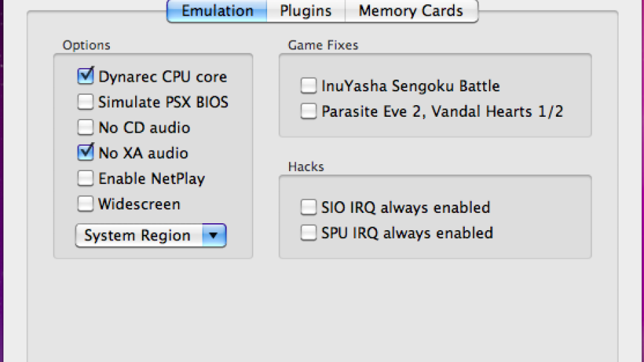Open the Memory Cards tab
The image size is (644, 362).
click(x=411, y=11)
